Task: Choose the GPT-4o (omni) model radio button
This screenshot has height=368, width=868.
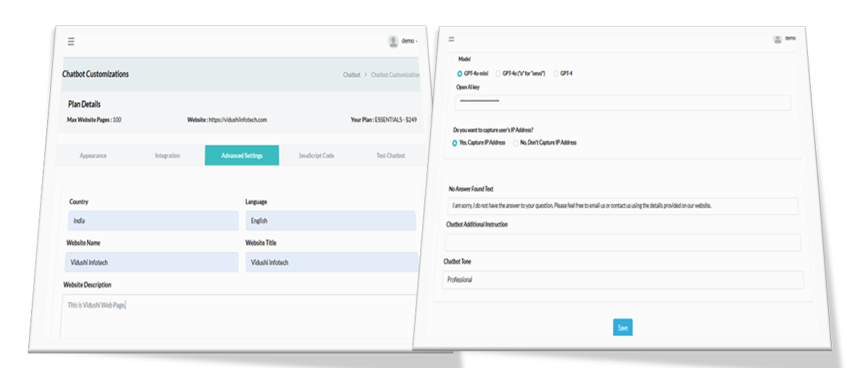Action: [497, 74]
